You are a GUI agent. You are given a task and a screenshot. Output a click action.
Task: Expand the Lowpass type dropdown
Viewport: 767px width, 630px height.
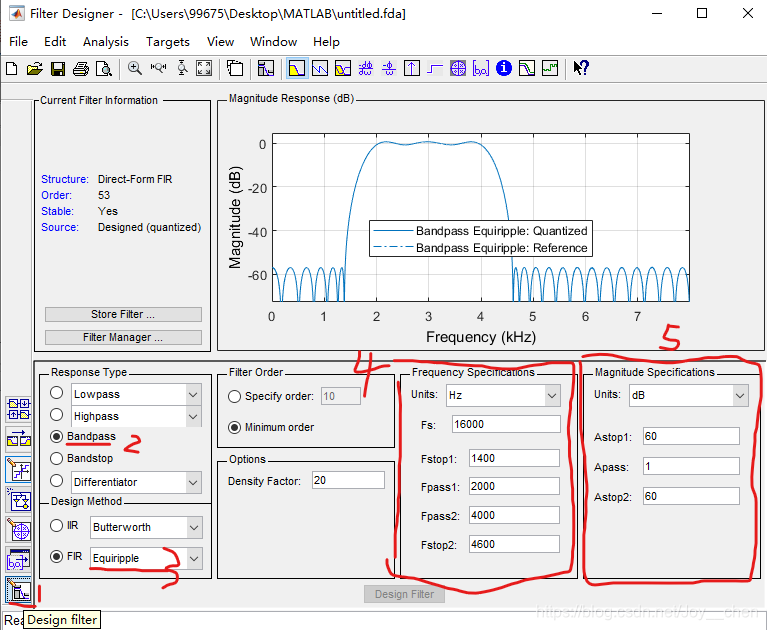[193, 394]
